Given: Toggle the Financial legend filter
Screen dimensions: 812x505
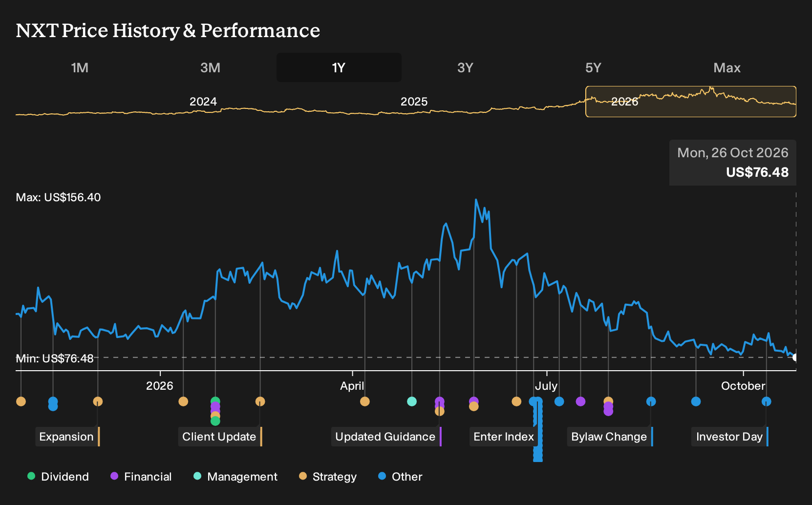Looking at the screenshot, I should (141, 477).
